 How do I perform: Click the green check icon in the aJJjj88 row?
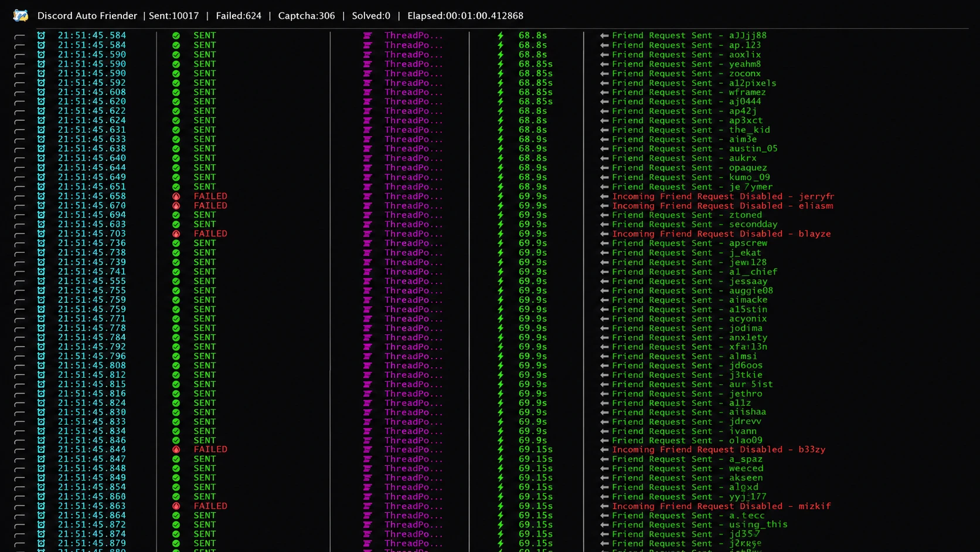click(x=176, y=36)
